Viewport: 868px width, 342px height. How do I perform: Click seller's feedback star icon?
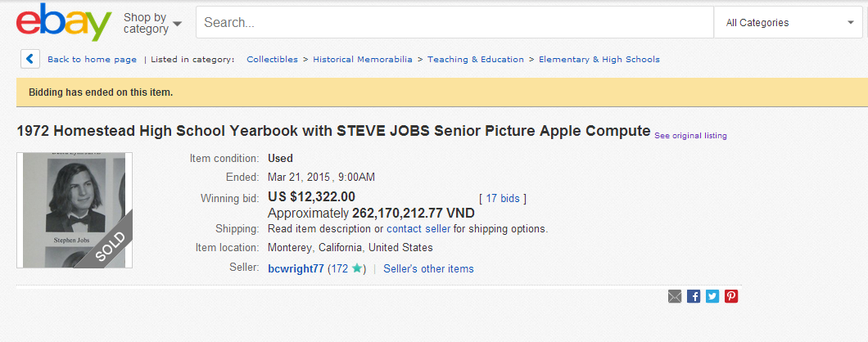(357, 268)
